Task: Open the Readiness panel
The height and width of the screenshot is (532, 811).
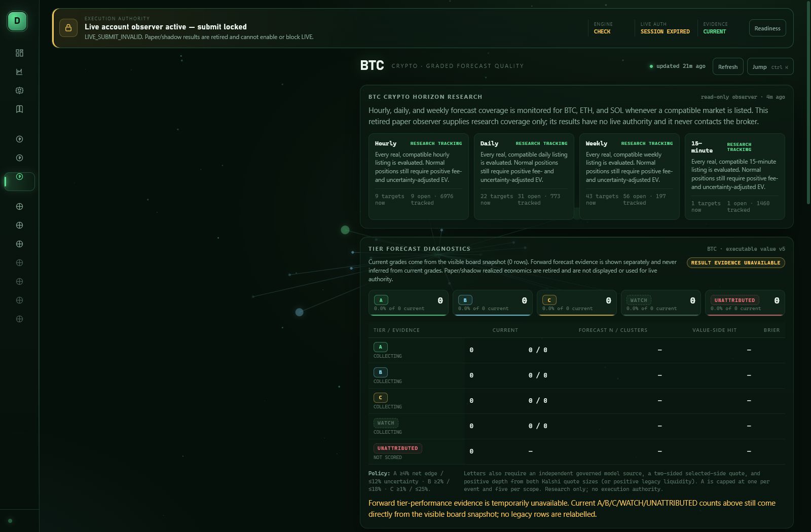Action: coord(767,28)
